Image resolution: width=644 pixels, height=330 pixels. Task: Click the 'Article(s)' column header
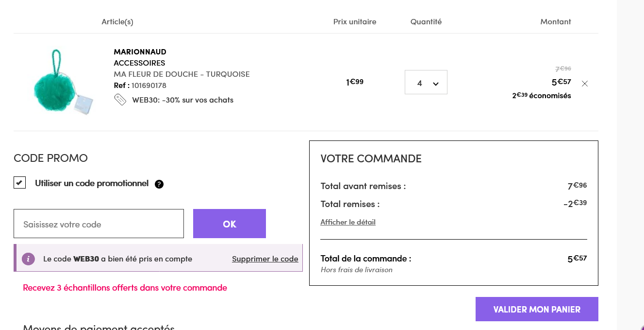point(117,22)
